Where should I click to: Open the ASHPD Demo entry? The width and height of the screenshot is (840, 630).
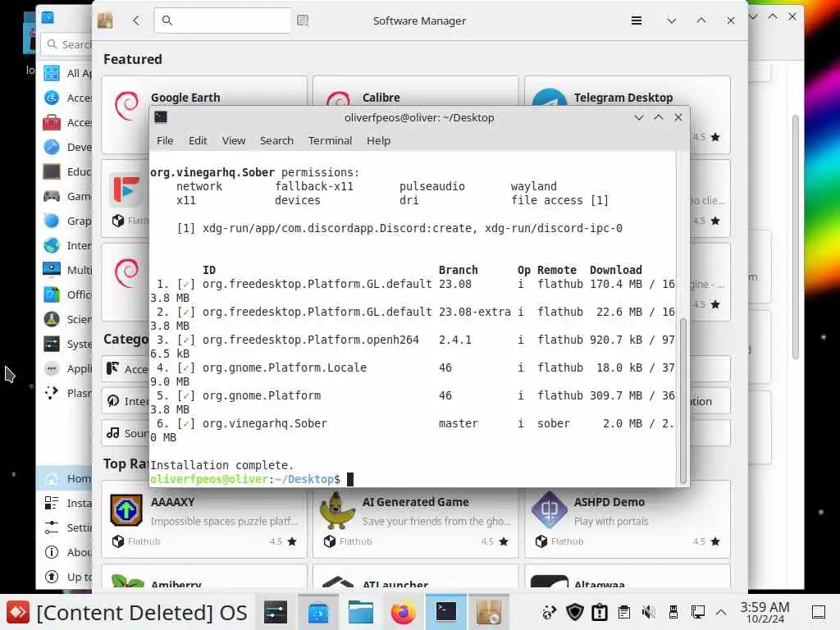coord(628,521)
